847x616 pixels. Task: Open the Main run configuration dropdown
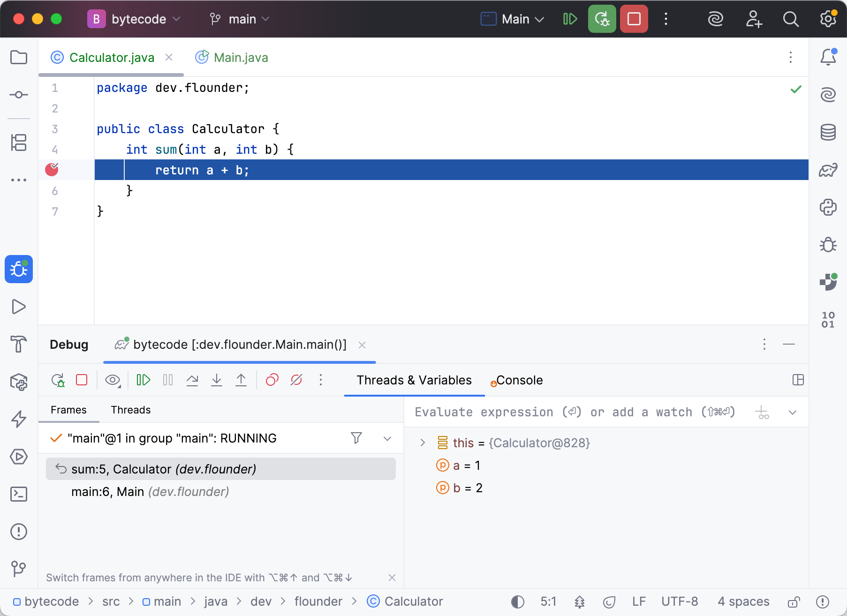click(x=513, y=19)
